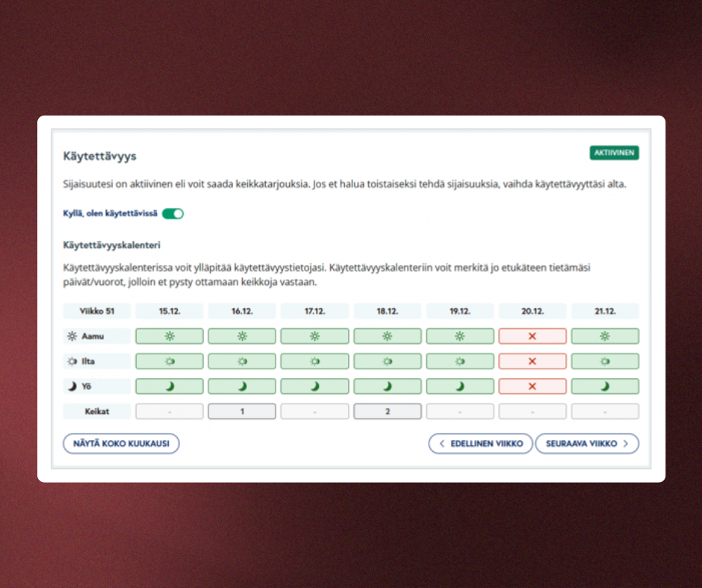Select the 18.12. date column header
Viewport: 702px width, 588px height.
coord(387,311)
